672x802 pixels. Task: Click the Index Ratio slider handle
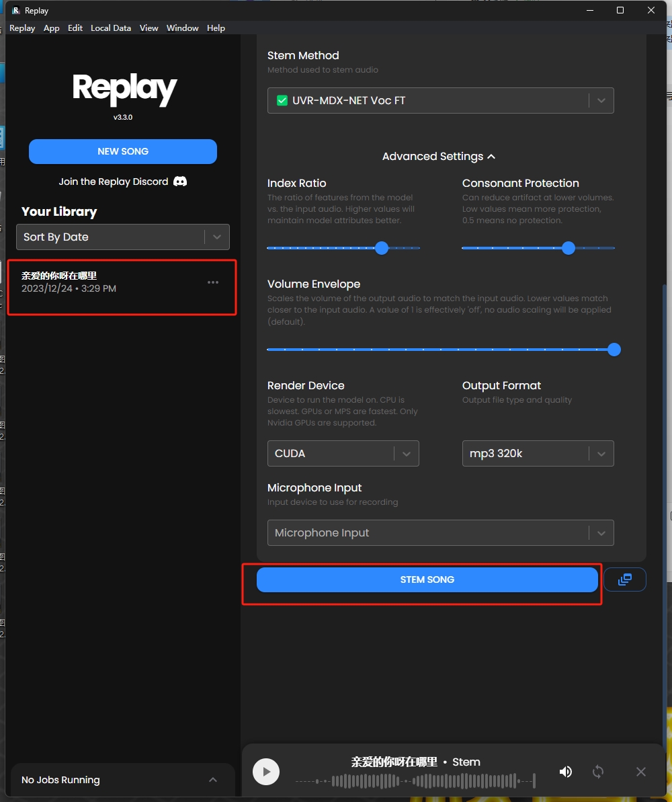pyautogui.click(x=382, y=248)
